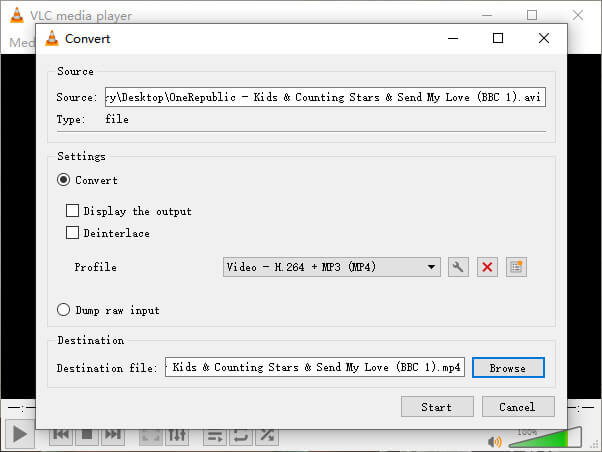Mute audio with the VLC speaker icon
The image size is (602, 452).
pos(495,442)
